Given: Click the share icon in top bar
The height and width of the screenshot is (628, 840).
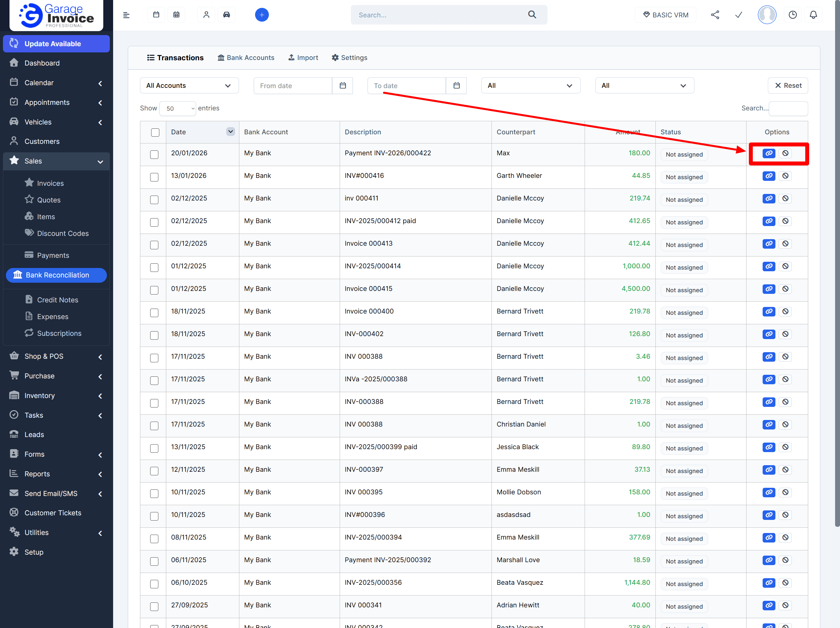Looking at the screenshot, I should [x=715, y=15].
